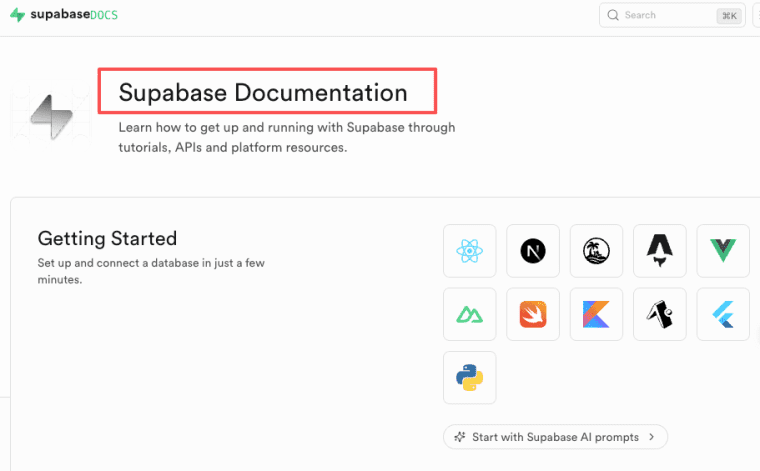Open the black angular quickstart icon beside Kotlin

[x=660, y=314]
